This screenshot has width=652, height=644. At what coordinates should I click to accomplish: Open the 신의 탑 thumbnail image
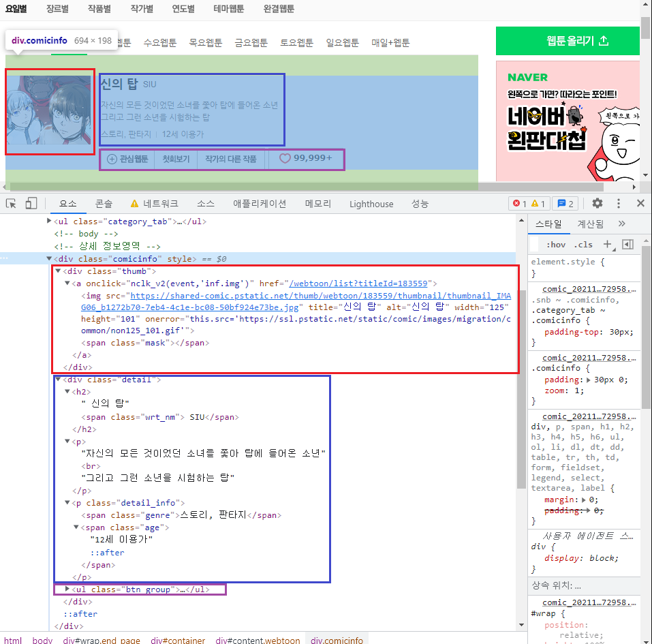pos(49,110)
